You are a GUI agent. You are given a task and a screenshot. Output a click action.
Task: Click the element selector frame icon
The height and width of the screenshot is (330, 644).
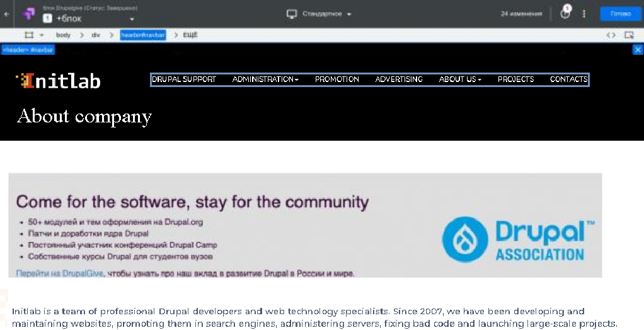click(x=29, y=35)
